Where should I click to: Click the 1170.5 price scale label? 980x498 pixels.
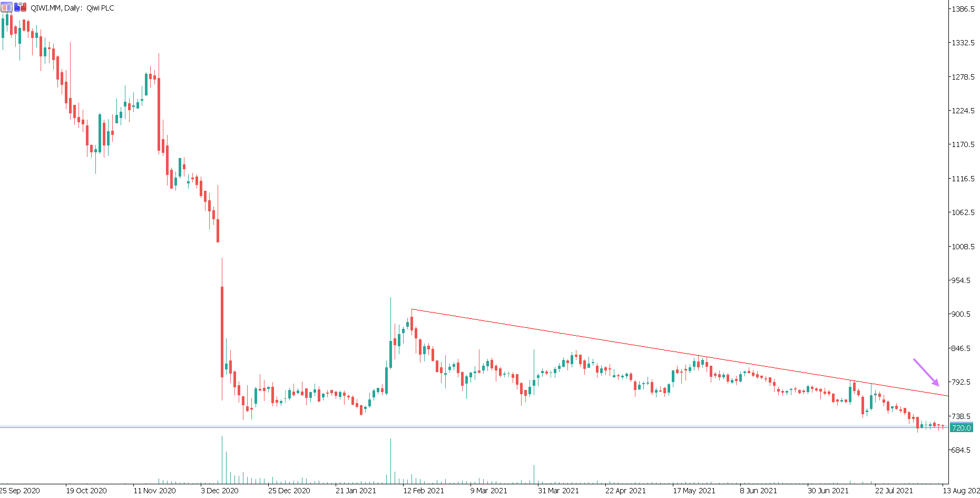point(962,144)
